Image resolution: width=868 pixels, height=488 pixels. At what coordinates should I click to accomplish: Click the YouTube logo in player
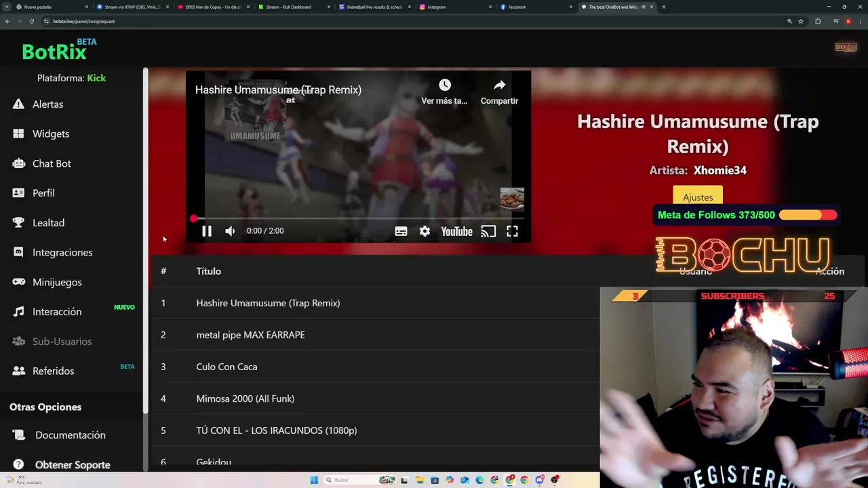(x=456, y=231)
